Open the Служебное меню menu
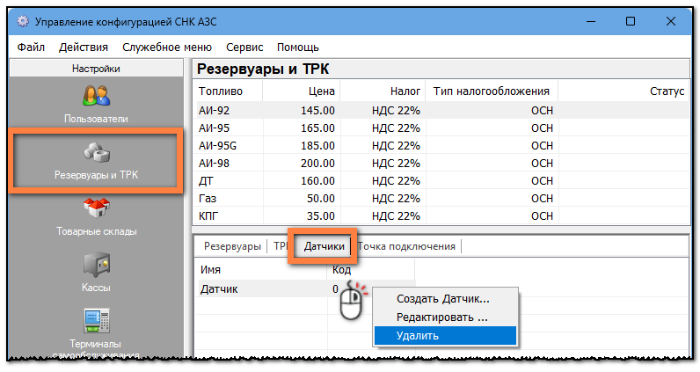Screen dimensions: 700x372 [x=167, y=47]
